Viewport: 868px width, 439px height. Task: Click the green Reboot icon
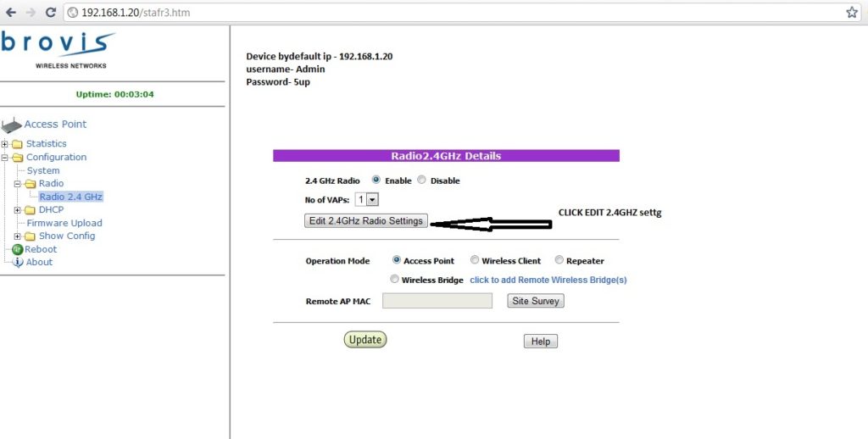pyautogui.click(x=17, y=249)
